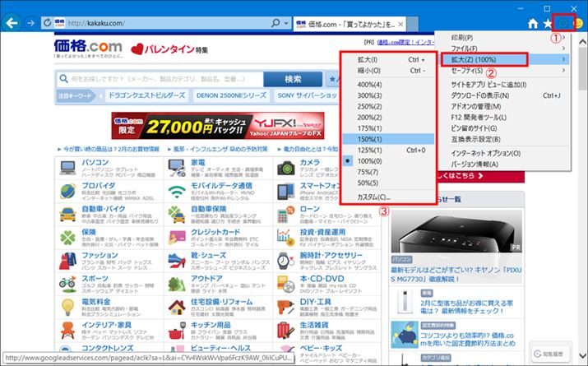Click the 住宅設備・リフォーム house icon
The width and height of the screenshot is (588, 366).
point(177,308)
